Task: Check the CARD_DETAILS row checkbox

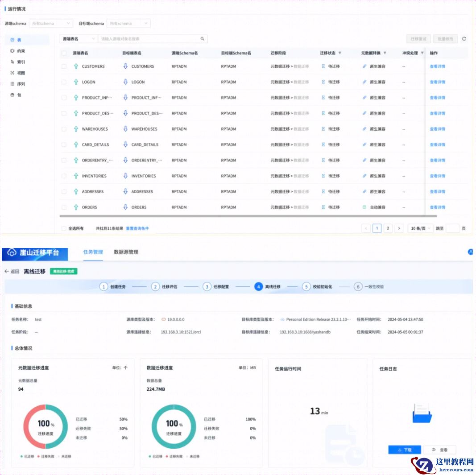Action: (64, 145)
